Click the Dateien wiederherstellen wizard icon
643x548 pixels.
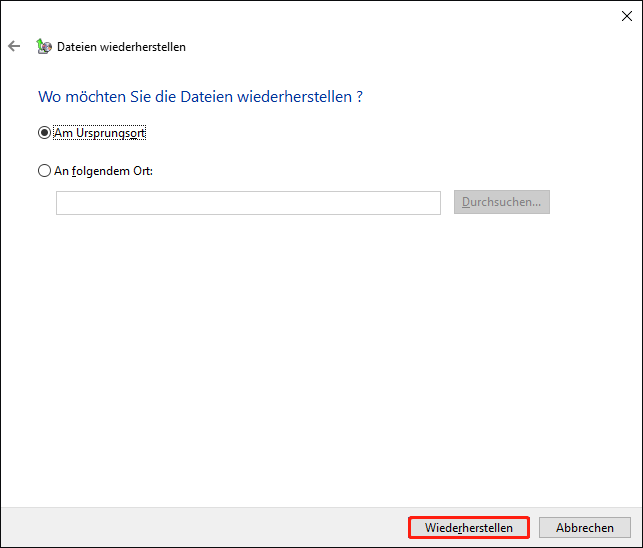pos(43,46)
